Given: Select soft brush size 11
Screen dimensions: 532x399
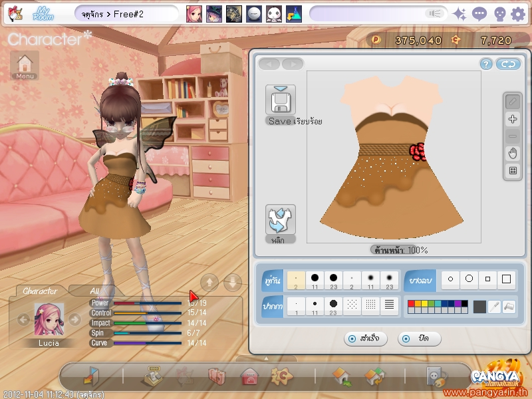Looking at the screenshot, I should coord(370,280).
